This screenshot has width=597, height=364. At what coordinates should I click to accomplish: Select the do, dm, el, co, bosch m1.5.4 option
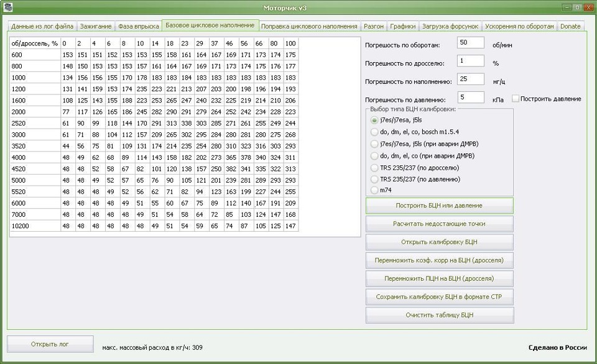pos(374,132)
